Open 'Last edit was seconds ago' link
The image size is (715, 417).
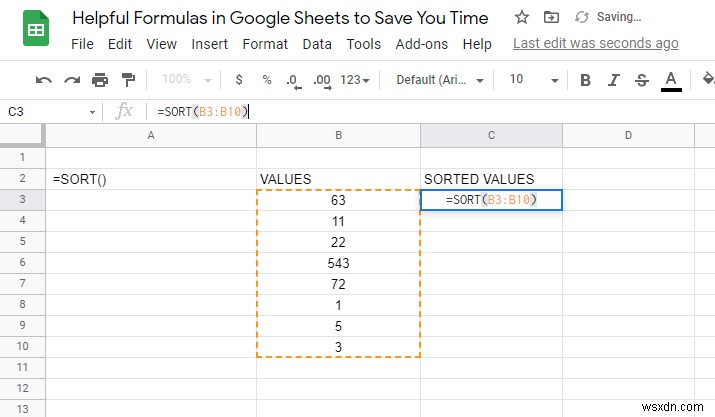pos(595,44)
